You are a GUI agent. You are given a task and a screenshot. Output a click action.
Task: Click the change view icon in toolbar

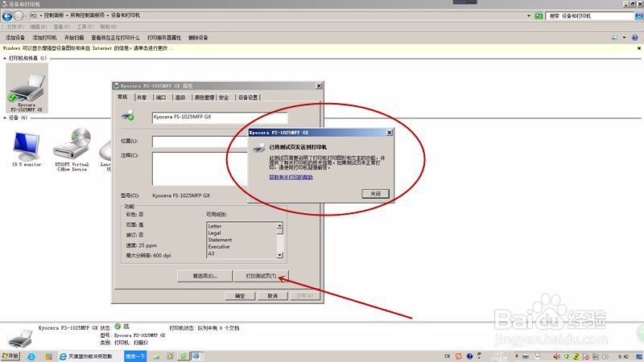coord(614,37)
